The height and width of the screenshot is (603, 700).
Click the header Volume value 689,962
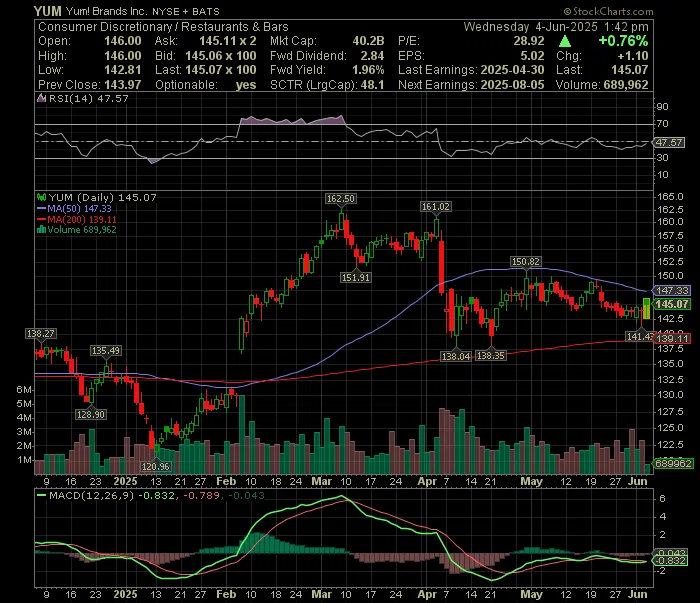(625, 85)
